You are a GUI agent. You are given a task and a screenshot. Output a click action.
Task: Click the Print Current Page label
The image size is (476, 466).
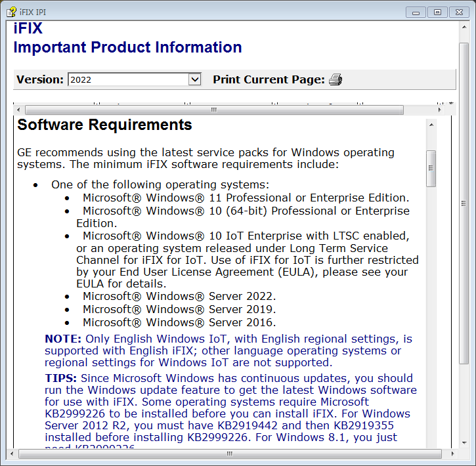[269, 80]
